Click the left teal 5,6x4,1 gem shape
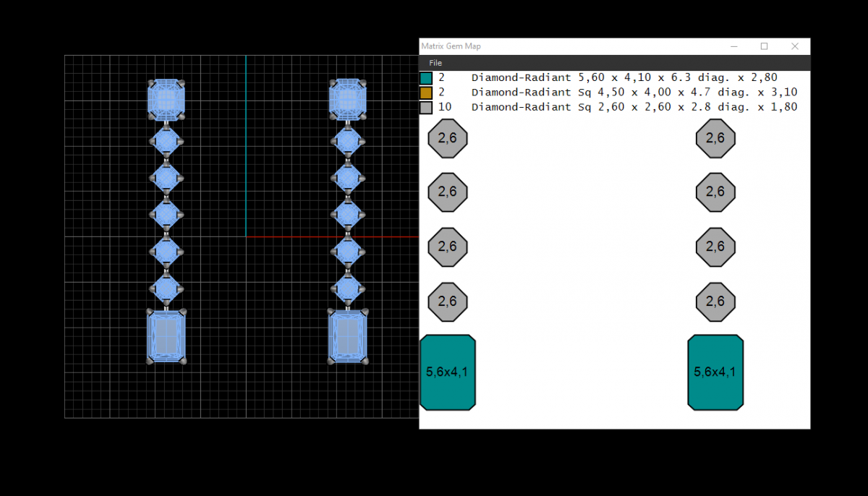Image resolution: width=868 pixels, height=496 pixels. [448, 372]
